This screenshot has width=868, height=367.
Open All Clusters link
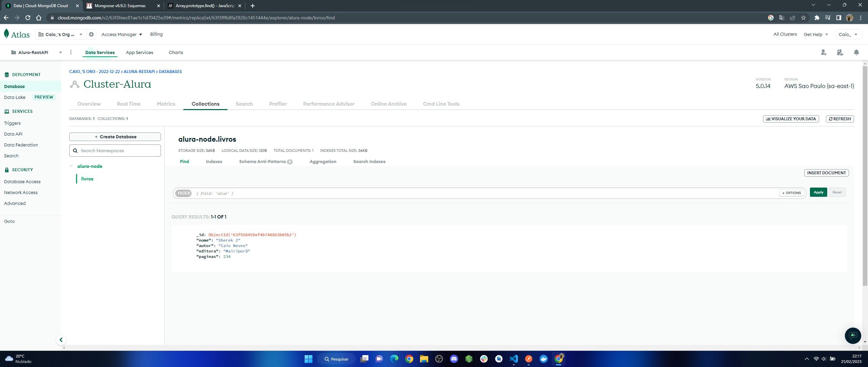click(785, 34)
